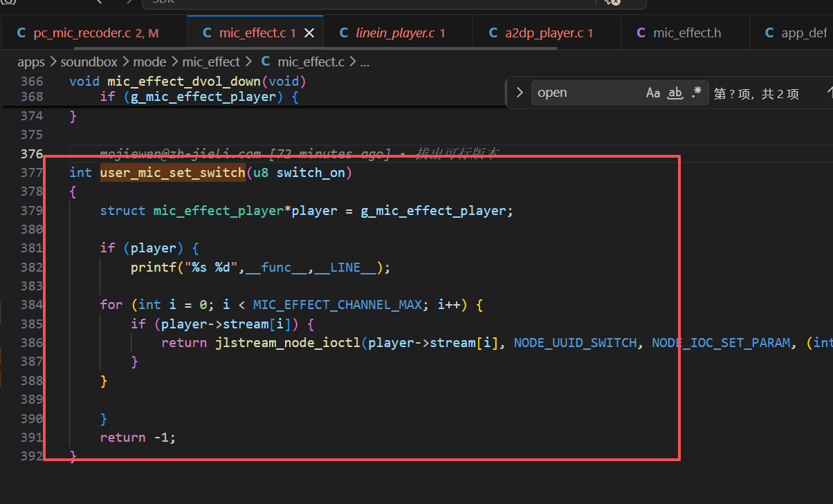Switch to the pc_mic_recoder.c tab
833x504 pixels.
tap(93, 32)
